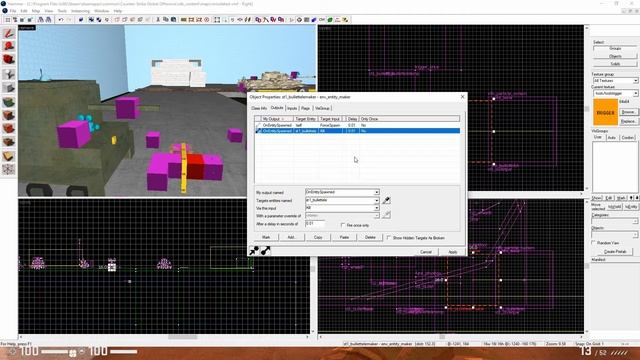This screenshot has height=360, width=640.
Task: Open the parameter override dropdown
Action: pyautogui.click(x=376, y=216)
